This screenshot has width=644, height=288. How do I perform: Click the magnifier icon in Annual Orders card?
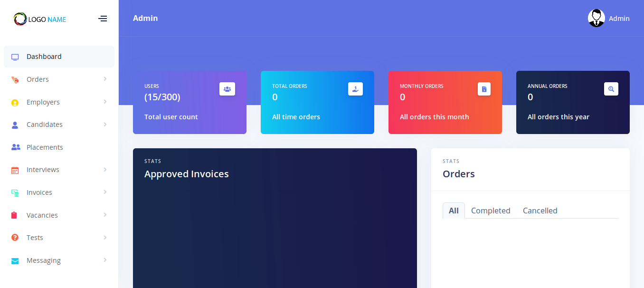click(x=611, y=89)
